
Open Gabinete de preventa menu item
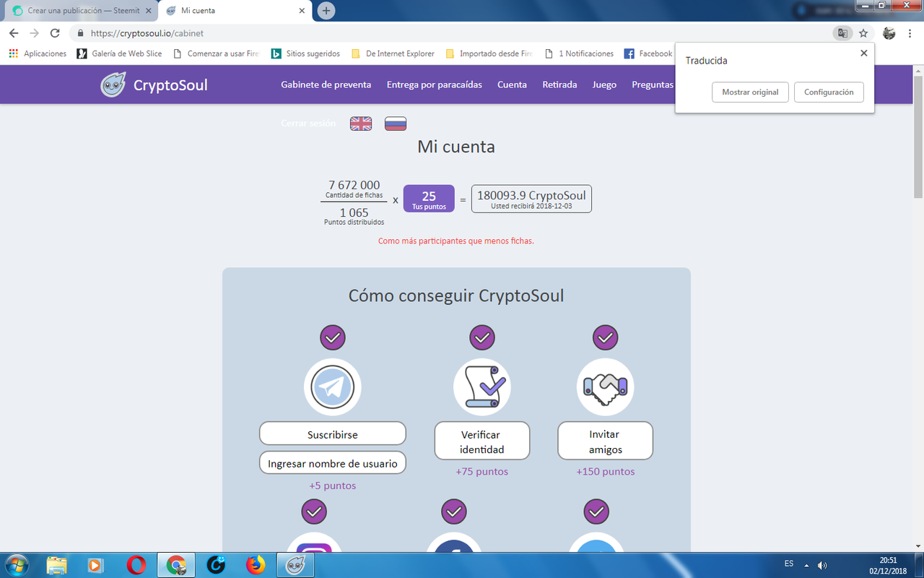[326, 85]
